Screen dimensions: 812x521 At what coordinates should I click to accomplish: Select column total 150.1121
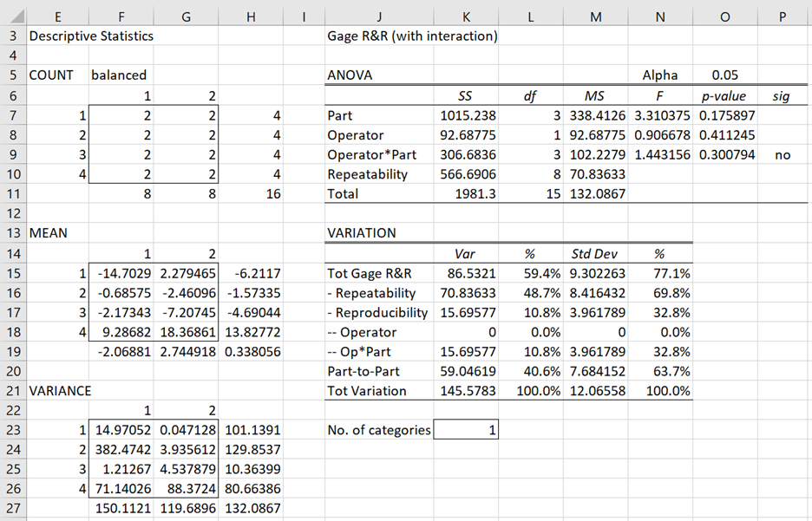[121, 508]
